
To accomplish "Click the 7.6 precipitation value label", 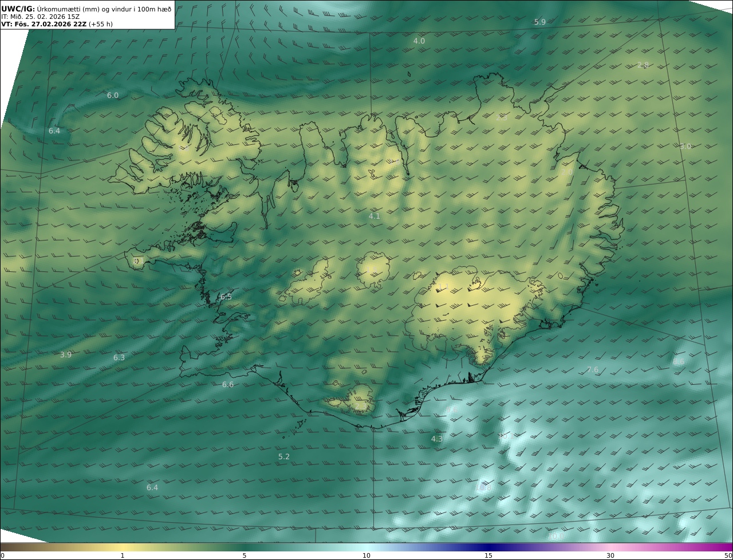I will tap(593, 370).
